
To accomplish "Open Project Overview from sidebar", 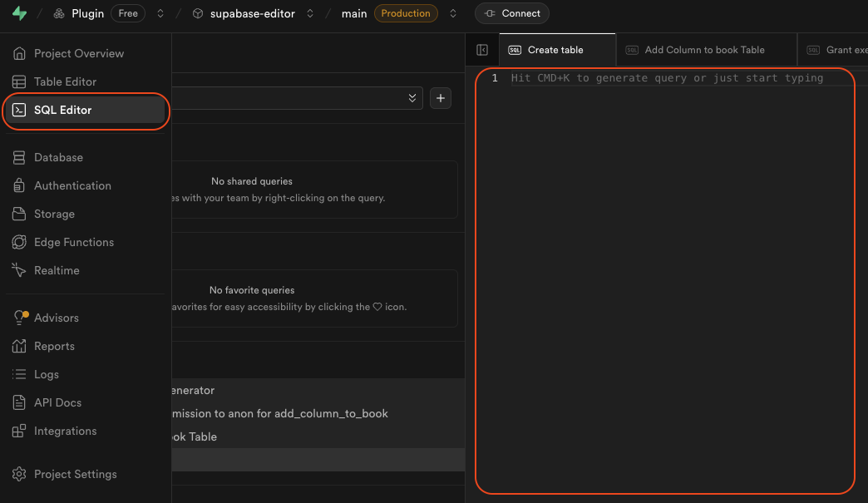I will click(x=78, y=53).
